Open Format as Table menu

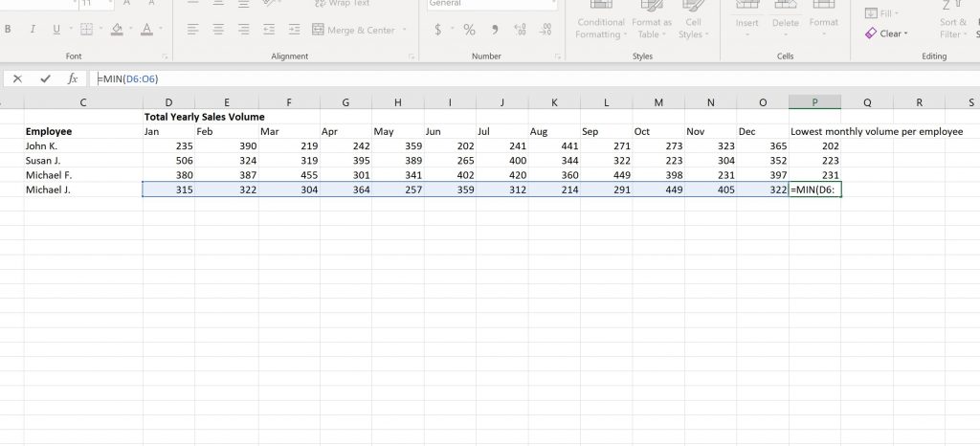651,22
